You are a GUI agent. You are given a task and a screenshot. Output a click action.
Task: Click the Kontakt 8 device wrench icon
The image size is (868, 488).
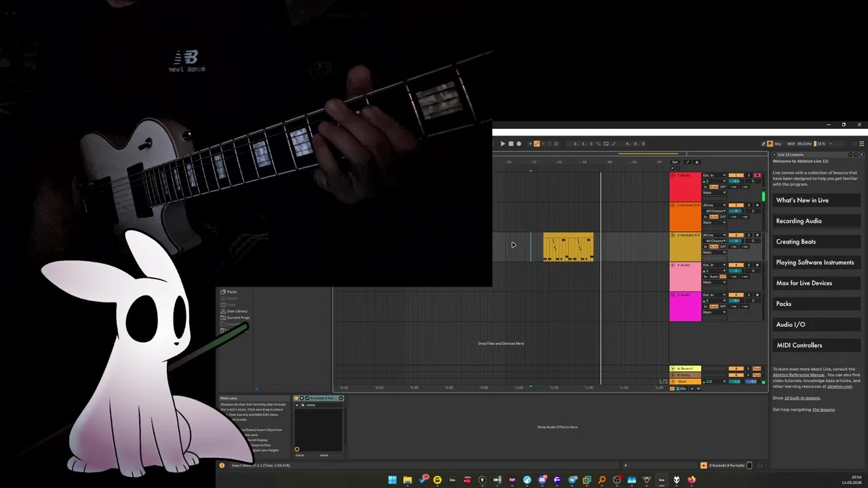[307, 398]
